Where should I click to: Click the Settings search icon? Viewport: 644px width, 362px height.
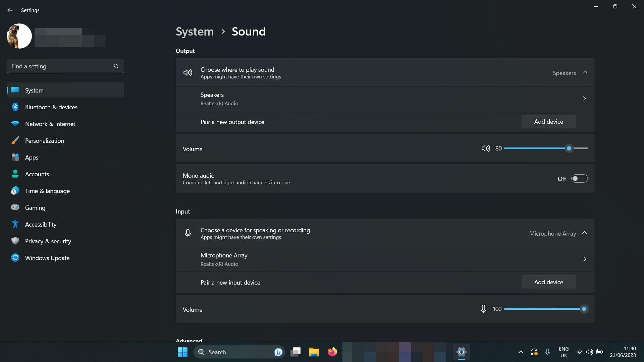pyautogui.click(x=116, y=66)
